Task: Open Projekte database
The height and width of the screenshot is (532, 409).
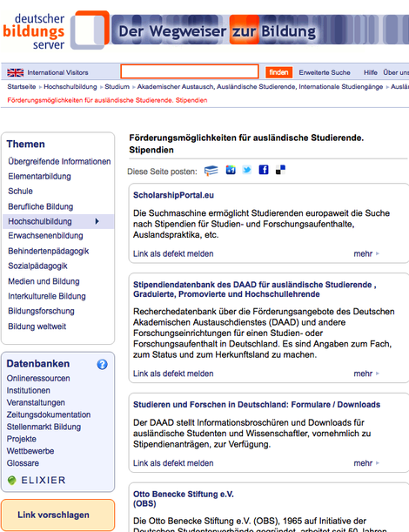Action: 22,439
